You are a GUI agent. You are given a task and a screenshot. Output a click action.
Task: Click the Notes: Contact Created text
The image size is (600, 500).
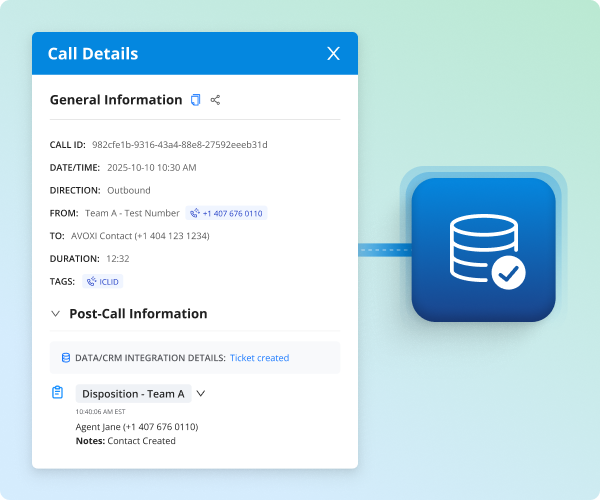coord(125,441)
